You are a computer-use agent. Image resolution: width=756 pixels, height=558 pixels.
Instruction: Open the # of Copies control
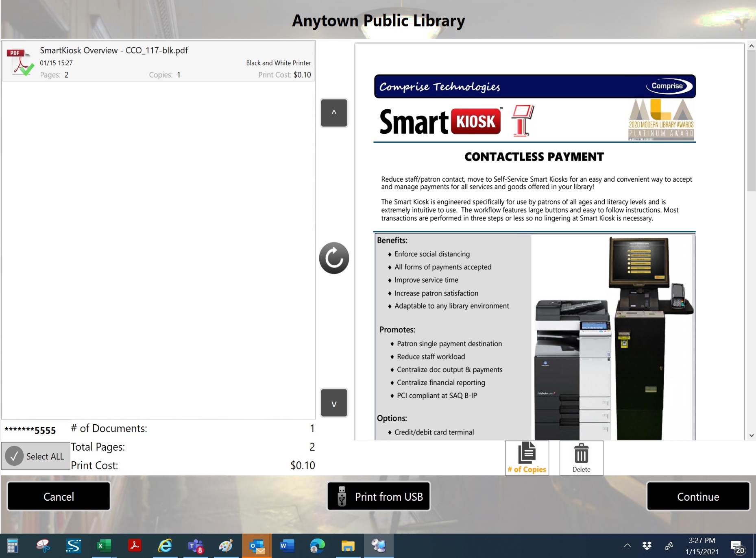[526, 457]
